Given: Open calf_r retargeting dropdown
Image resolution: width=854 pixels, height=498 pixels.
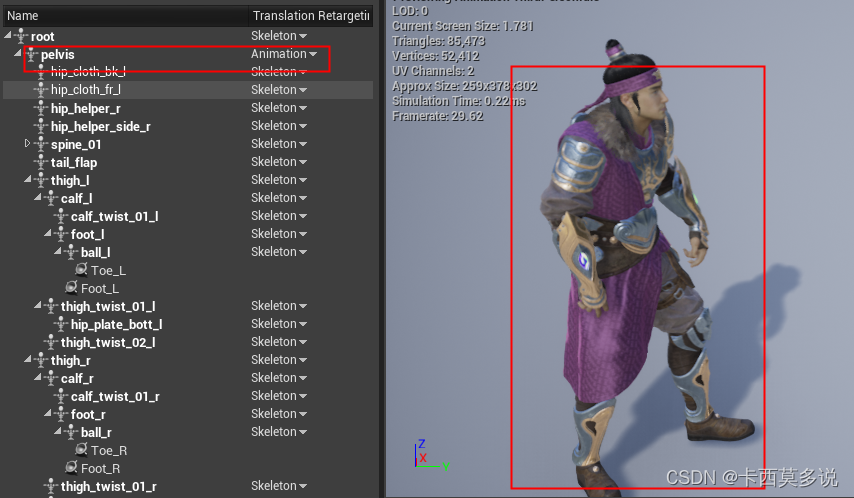Looking at the screenshot, I should pyautogui.click(x=279, y=378).
